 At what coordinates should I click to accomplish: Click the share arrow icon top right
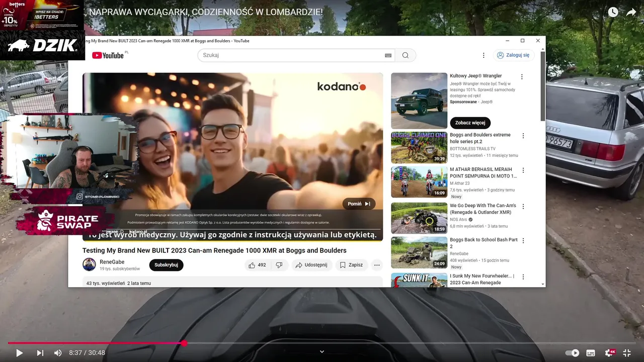coord(631,12)
